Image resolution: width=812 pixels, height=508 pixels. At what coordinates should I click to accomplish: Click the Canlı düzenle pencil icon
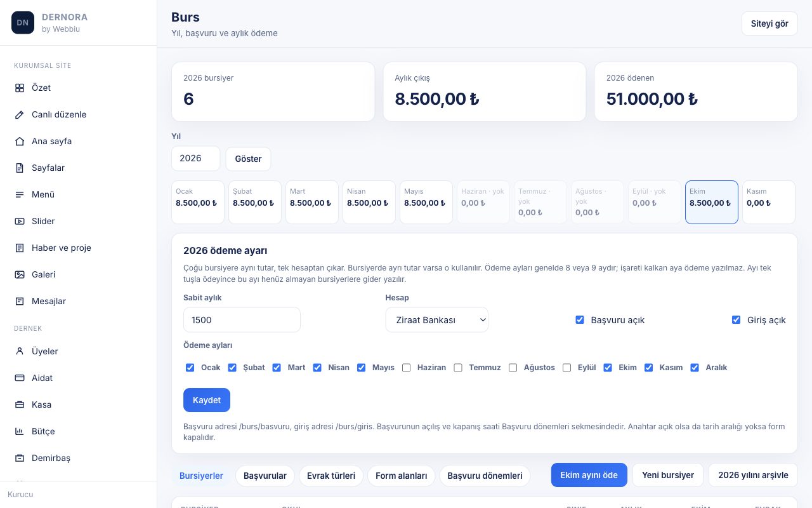coord(20,115)
